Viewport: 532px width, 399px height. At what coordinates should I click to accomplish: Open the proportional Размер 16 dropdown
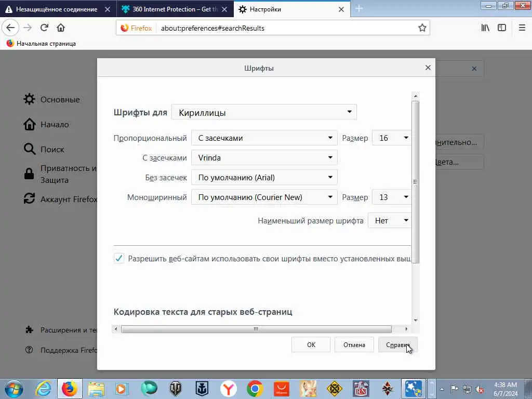click(x=392, y=138)
